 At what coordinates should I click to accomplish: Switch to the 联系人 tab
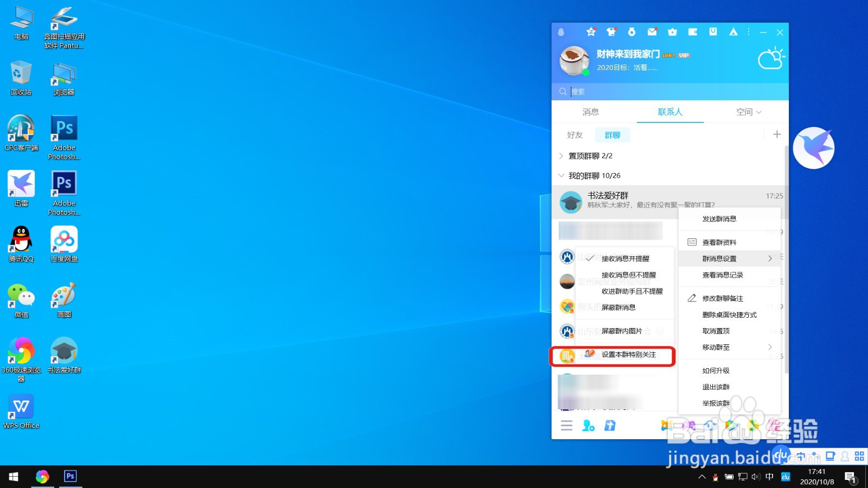pos(671,112)
